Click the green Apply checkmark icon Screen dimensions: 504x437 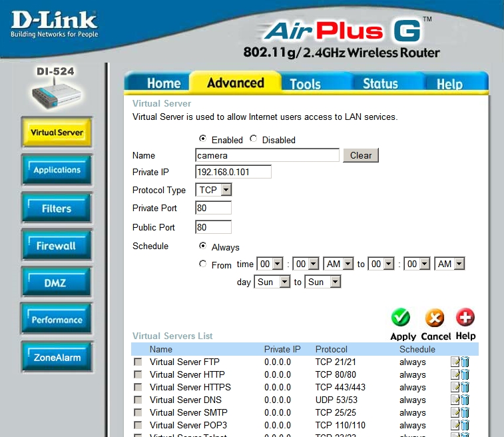pos(401,318)
